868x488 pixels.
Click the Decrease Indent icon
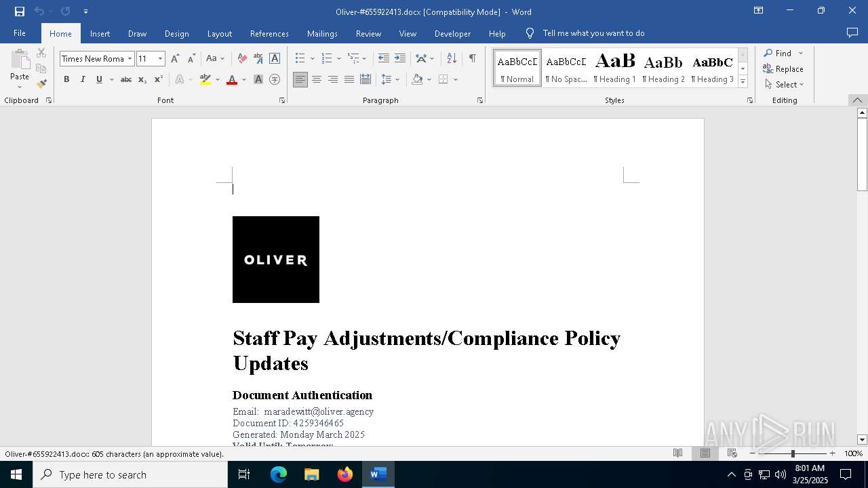384,59
